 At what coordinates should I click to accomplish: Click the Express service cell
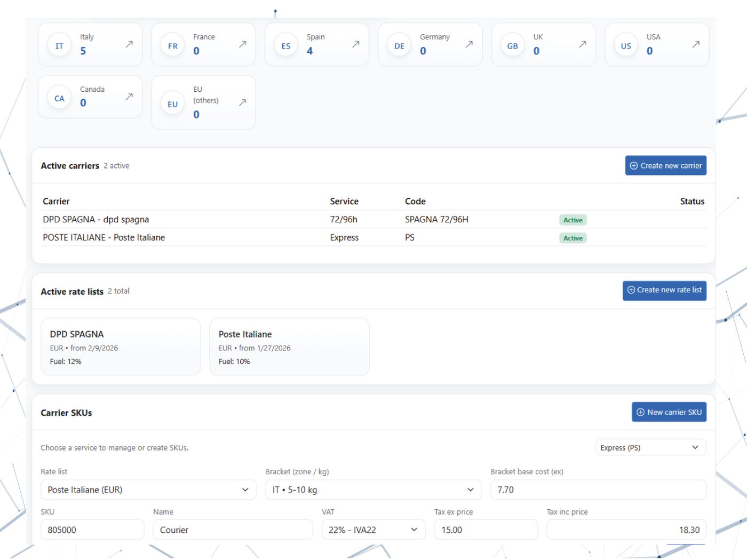[344, 237]
